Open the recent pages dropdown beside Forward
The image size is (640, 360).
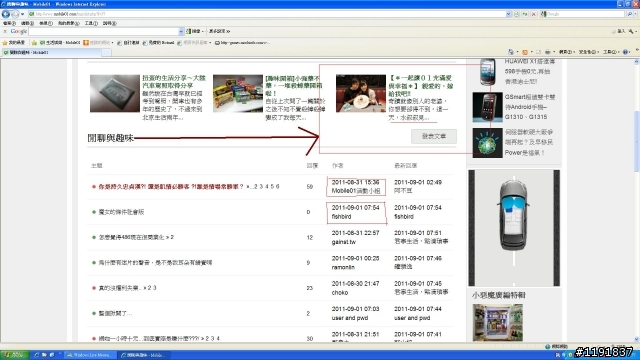[x=22, y=14]
